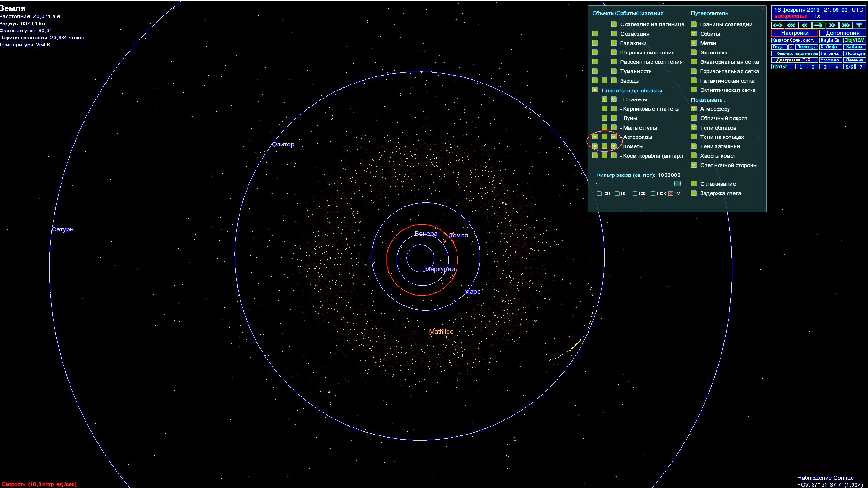Click the reverse time direction arrows icon
This screenshot has height=488, width=868.
778,25
